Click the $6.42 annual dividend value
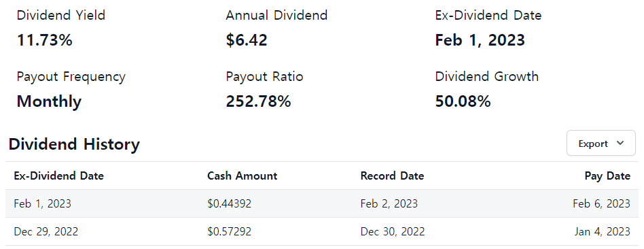This screenshot has height=249, width=644. tap(247, 40)
